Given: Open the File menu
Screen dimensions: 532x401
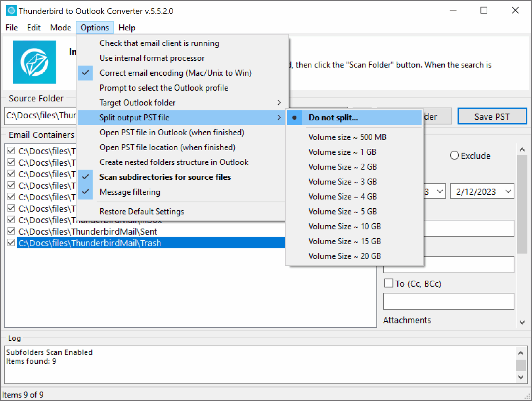Looking at the screenshot, I should point(11,27).
